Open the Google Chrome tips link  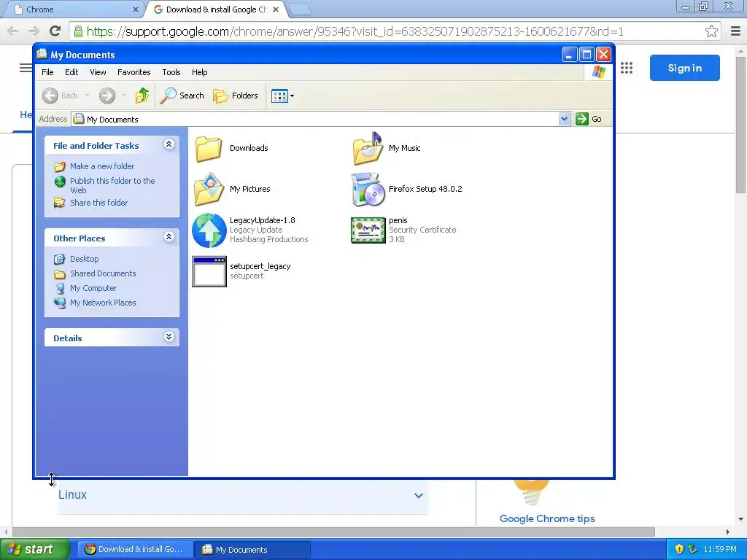coord(547,518)
